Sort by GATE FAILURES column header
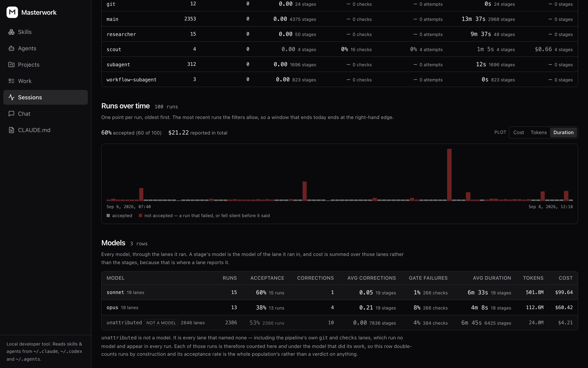The image size is (588, 368). 428,278
